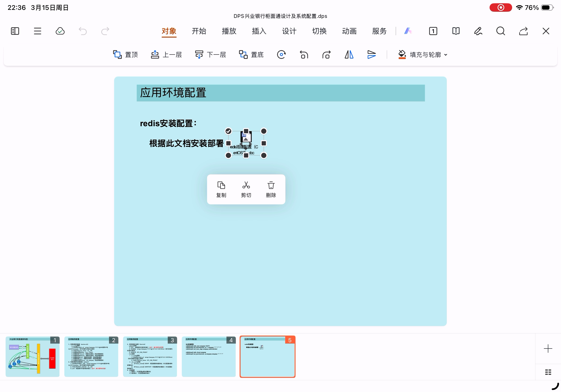Toggle the sidebar panel view icon

coord(15,31)
